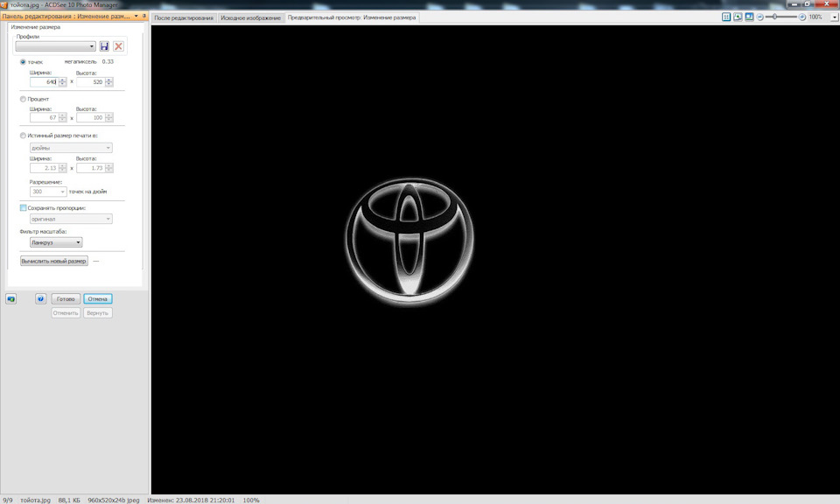840x504 pixels.
Task: Open the "оригинал" proportions dropdown
Action: coord(71,219)
